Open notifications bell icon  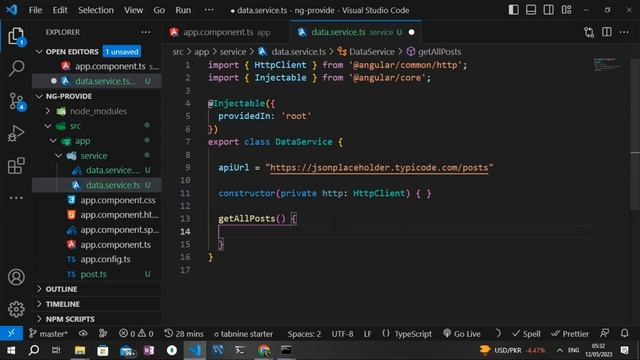point(624,333)
